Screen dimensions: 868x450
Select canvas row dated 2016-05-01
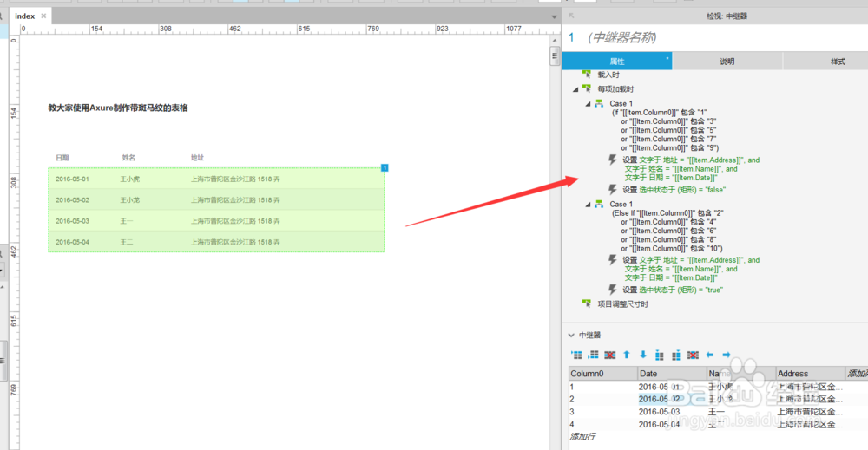click(216, 179)
